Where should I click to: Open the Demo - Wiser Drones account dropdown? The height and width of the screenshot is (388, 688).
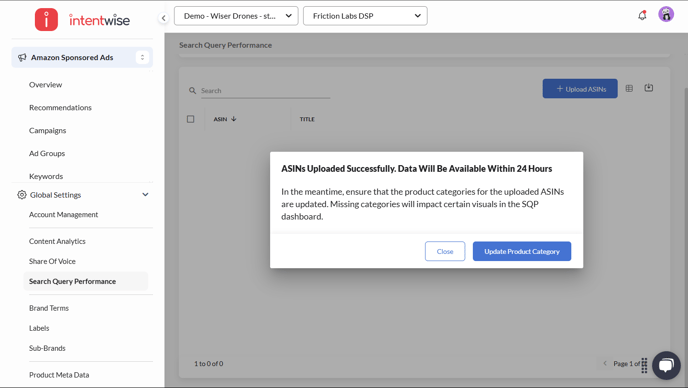[236, 16]
